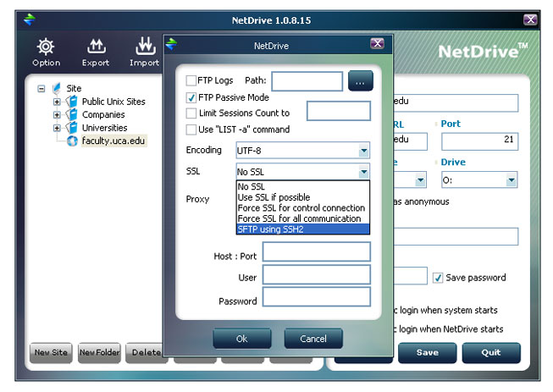This screenshot has width=553, height=392.
Task: Click the Import toolbar icon
Action: click(146, 46)
